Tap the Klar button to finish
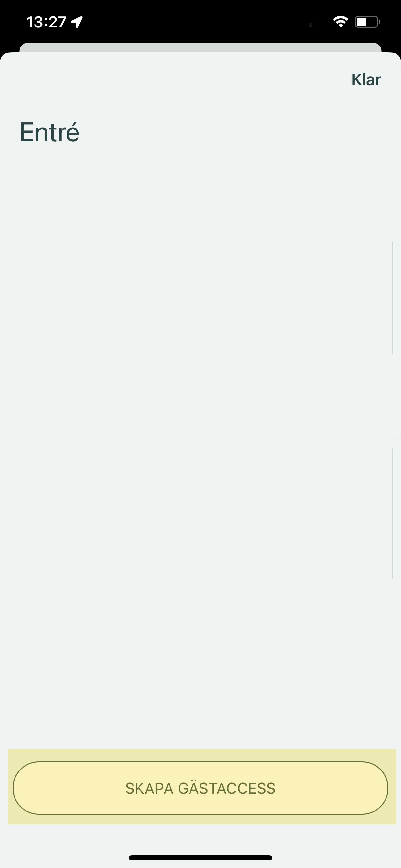Image resolution: width=401 pixels, height=868 pixels. [x=366, y=80]
